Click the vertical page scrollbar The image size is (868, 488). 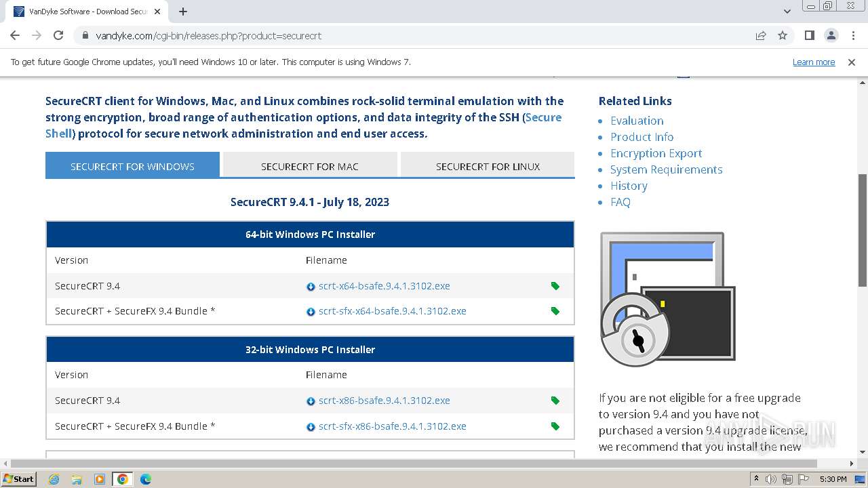(863, 230)
